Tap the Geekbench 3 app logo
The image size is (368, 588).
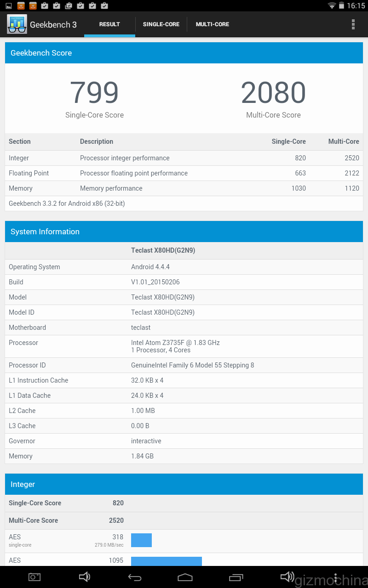coord(17,24)
